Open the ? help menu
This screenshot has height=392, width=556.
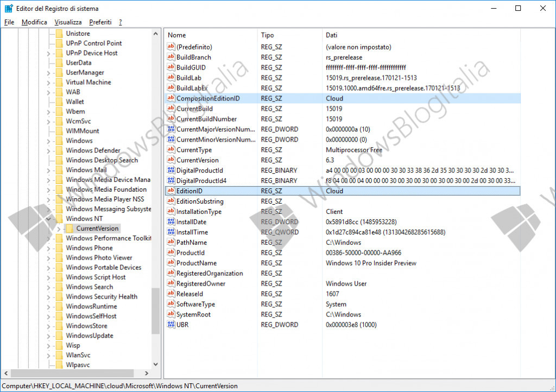click(x=121, y=22)
